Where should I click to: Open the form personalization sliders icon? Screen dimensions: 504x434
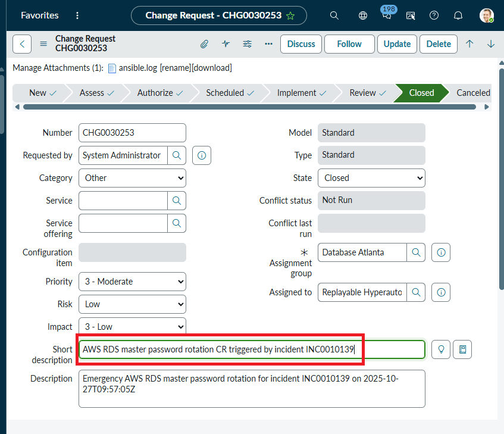pyautogui.click(x=247, y=43)
